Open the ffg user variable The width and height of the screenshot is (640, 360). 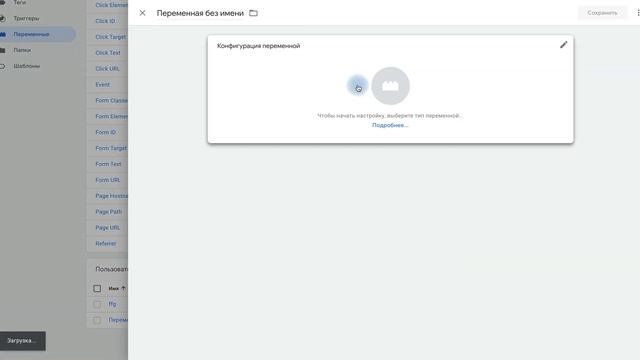(112, 304)
